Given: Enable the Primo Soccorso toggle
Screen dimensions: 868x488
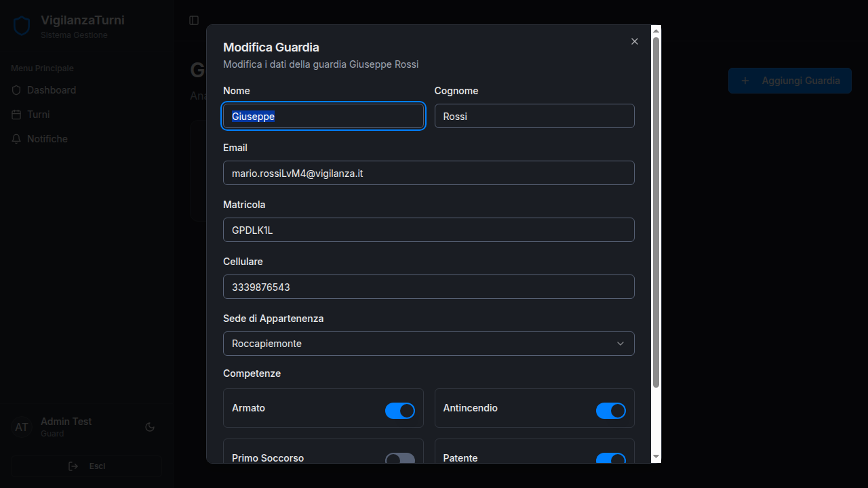Looking at the screenshot, I should tap(399, 459).
